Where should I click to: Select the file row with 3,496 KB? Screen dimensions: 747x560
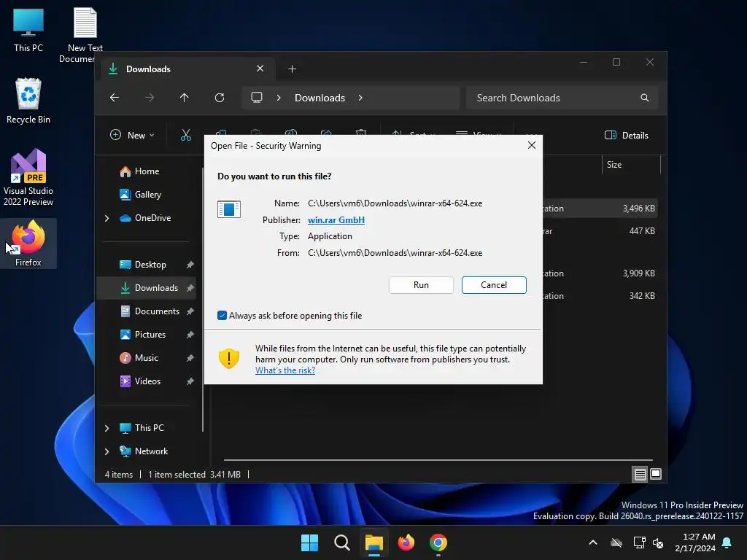[600, 209]
